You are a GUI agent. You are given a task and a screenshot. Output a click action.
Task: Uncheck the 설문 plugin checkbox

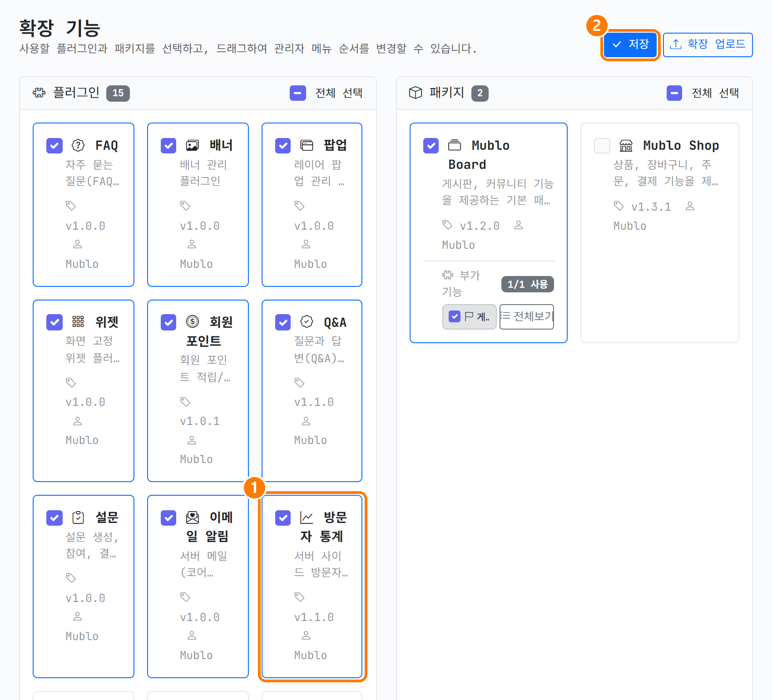tap(54, 518)
